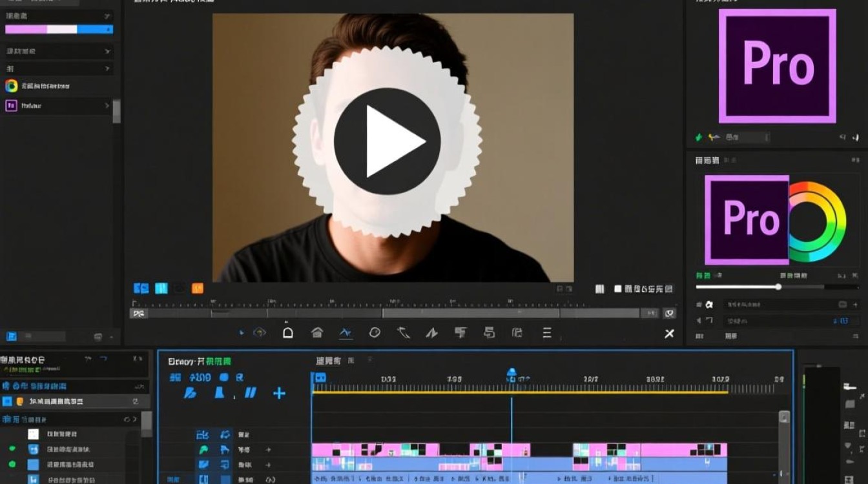Viewport: 868px width, 484px height.
Task: Click the blue plus icon in the timeline tools
Action: pos(279,393)
